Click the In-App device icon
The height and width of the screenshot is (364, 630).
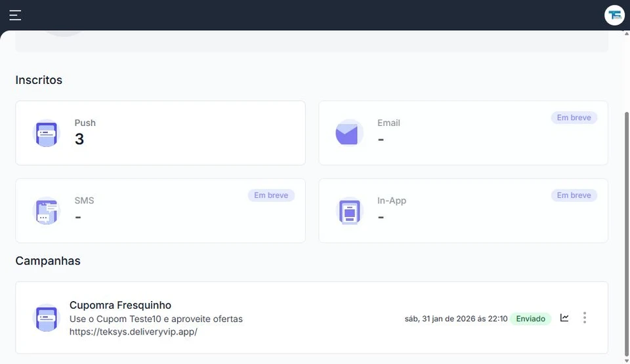349,211
